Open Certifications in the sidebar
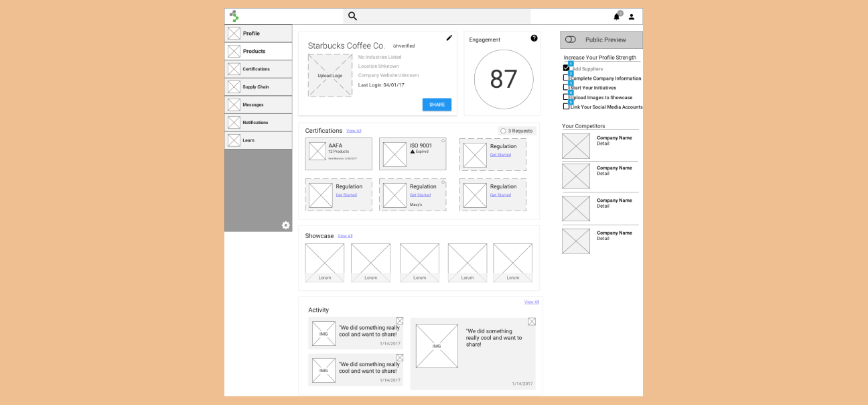Screen dimensions: 868x405 tap(259, 69)
